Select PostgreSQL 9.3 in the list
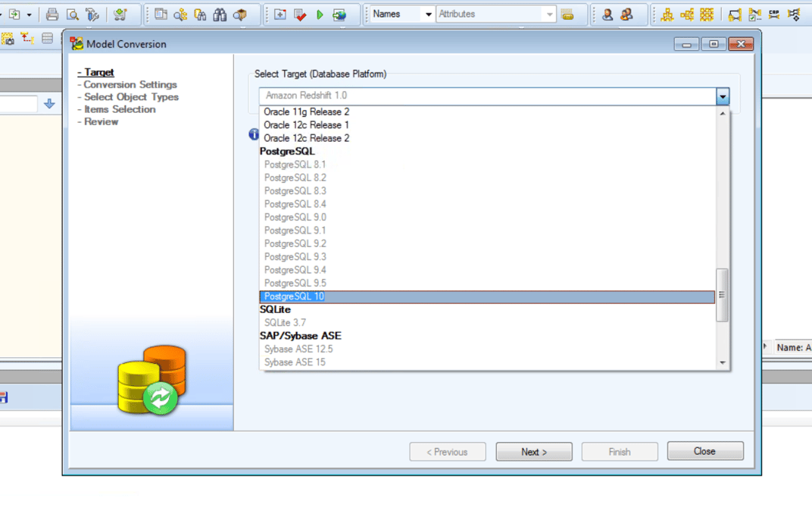The width and height of the screenshot is (812, 514). [x=487, y=257]
